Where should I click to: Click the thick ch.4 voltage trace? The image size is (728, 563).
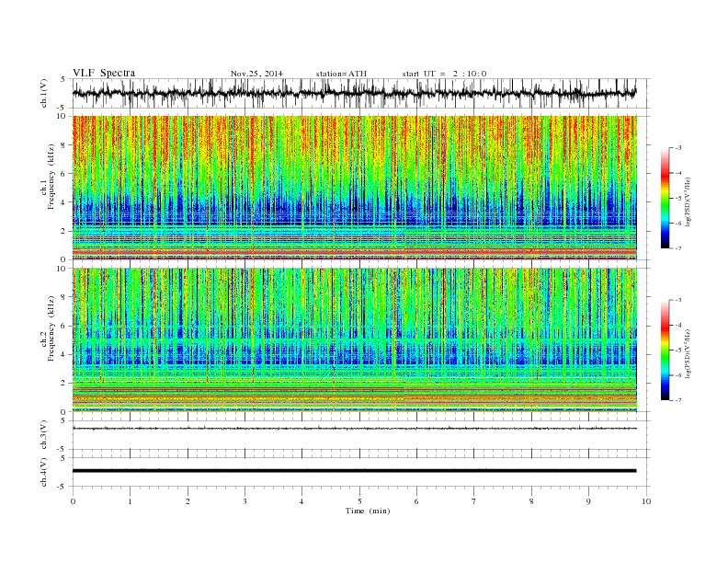click(x=355, y=471)
